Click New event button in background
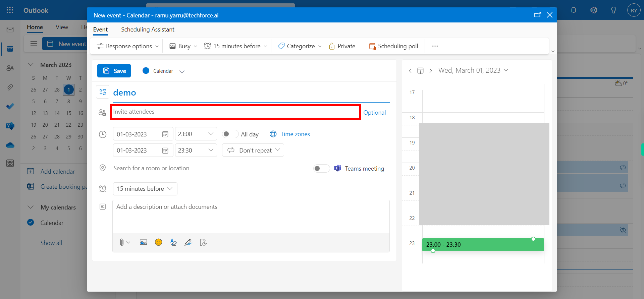This screenshot has height=299, width=644. pyautogui.click(x=65, y=44)
